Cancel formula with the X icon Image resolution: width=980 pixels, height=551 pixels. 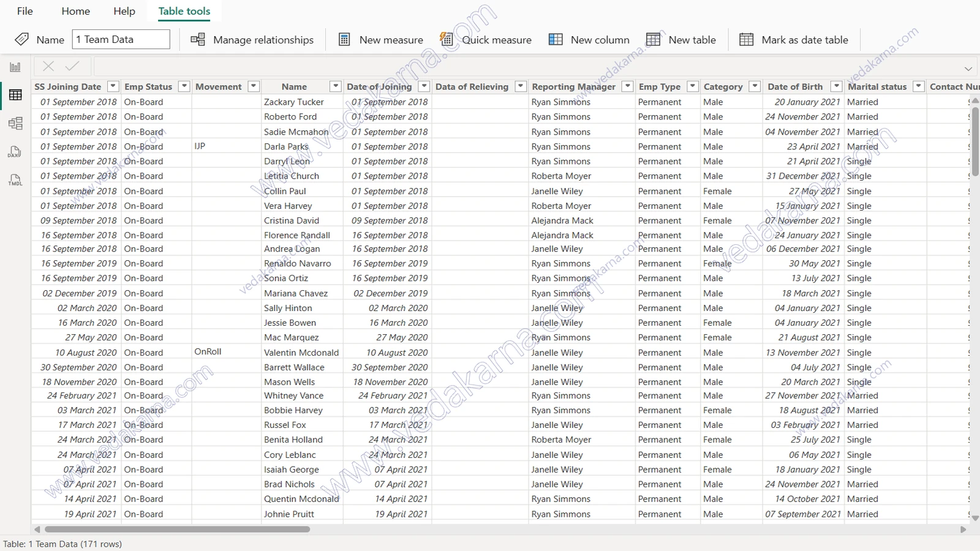[x=48, y=66]
